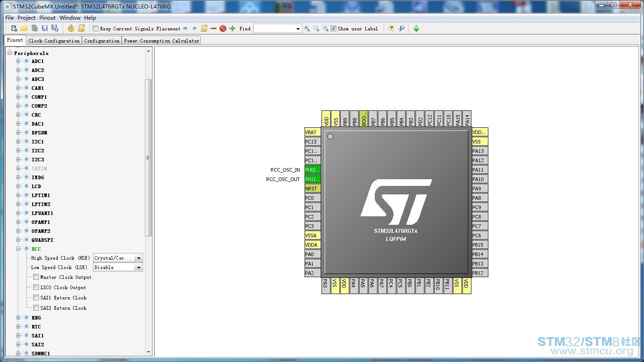This screenshot has height=362, width=644.
Task: Toggle Keep Current Signals Placement checkbox
Action: [95, 29]
